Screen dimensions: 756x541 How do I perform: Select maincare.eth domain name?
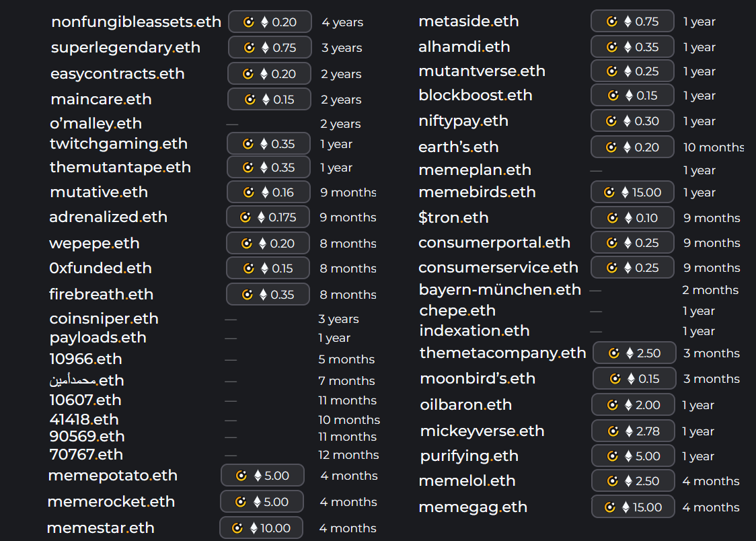click(x=102, y=100)
